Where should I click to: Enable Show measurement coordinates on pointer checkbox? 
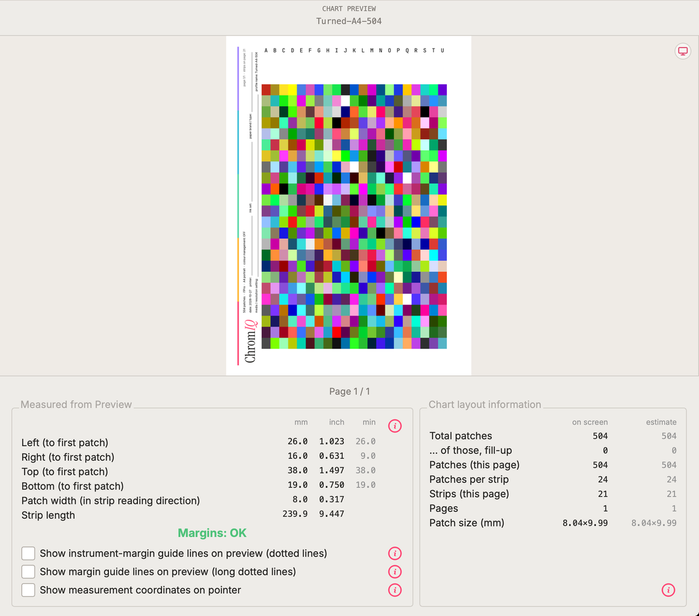point(28,590)
